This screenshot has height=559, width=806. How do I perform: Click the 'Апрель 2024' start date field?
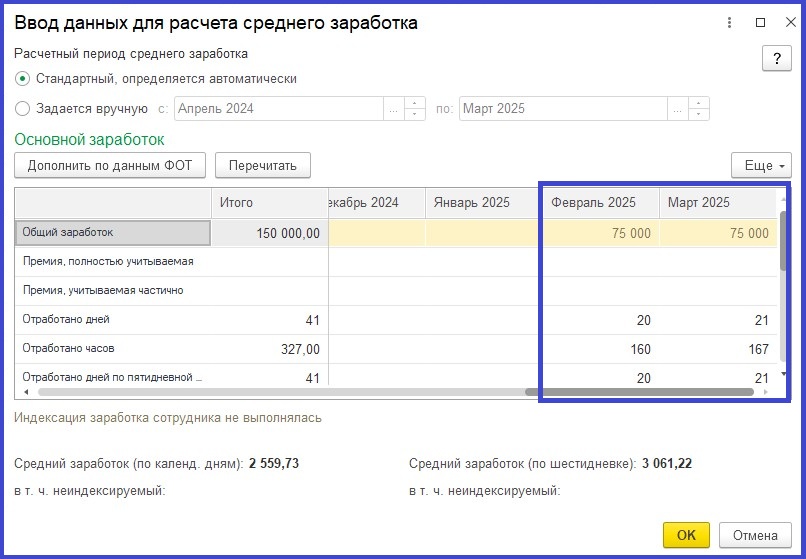click(x=278, y=109)
